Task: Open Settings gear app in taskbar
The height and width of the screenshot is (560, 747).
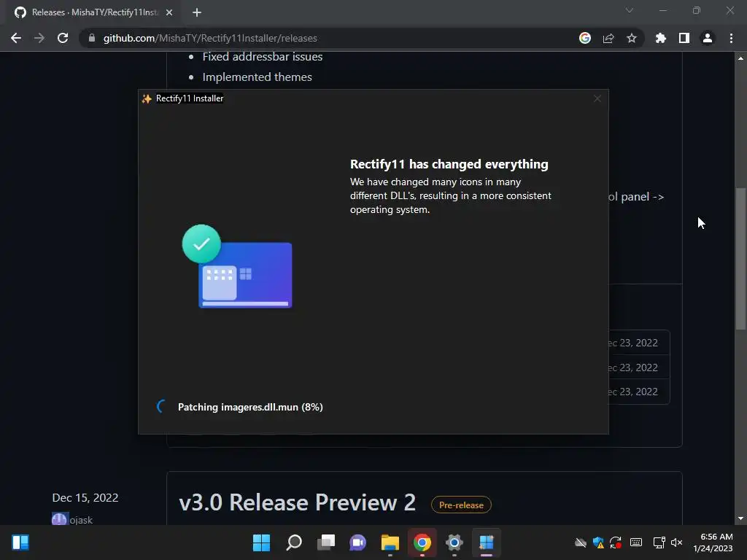Action: click(454, 542)
